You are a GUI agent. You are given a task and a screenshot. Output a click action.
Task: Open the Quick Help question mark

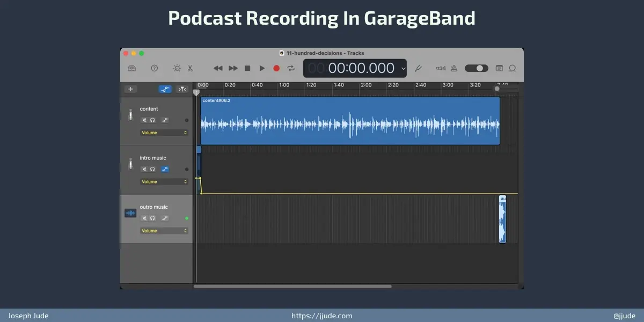155,68
